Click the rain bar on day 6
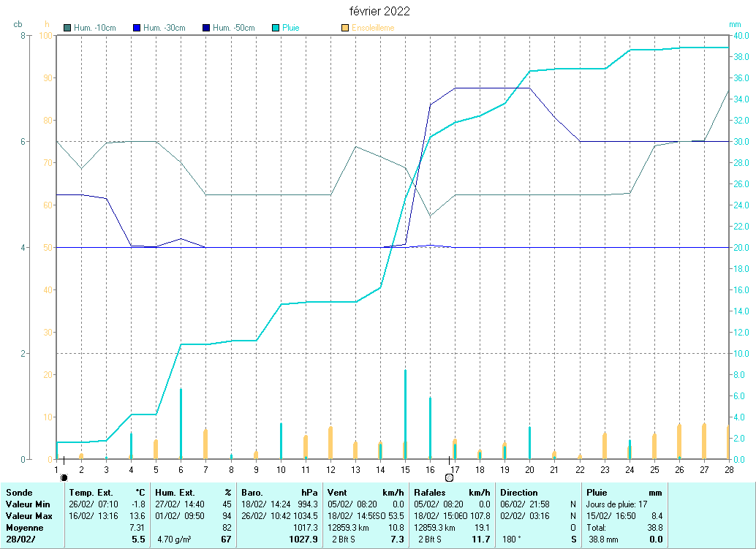The width and height of the screenshot is (756, 549). 181,423
